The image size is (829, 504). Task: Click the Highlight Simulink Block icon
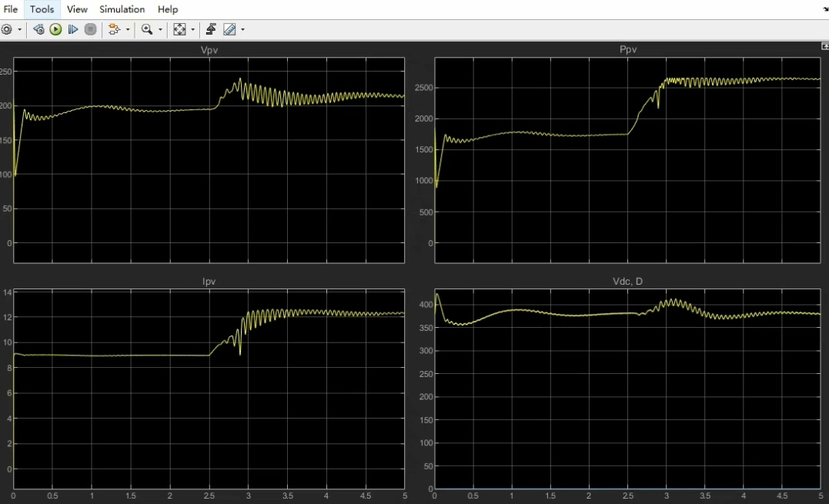(114, 29)
